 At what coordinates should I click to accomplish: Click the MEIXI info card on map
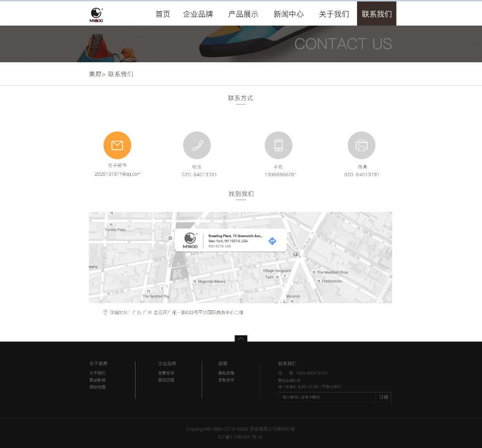[227, 240]
